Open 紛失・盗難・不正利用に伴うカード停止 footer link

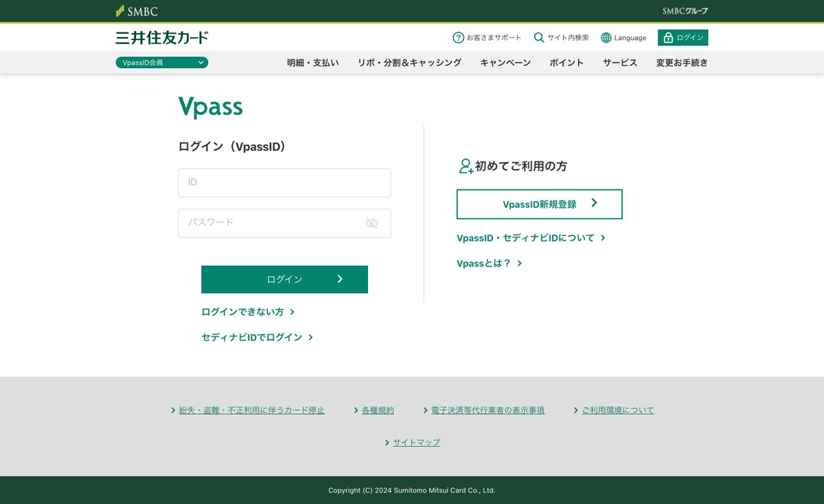(251, 410)
